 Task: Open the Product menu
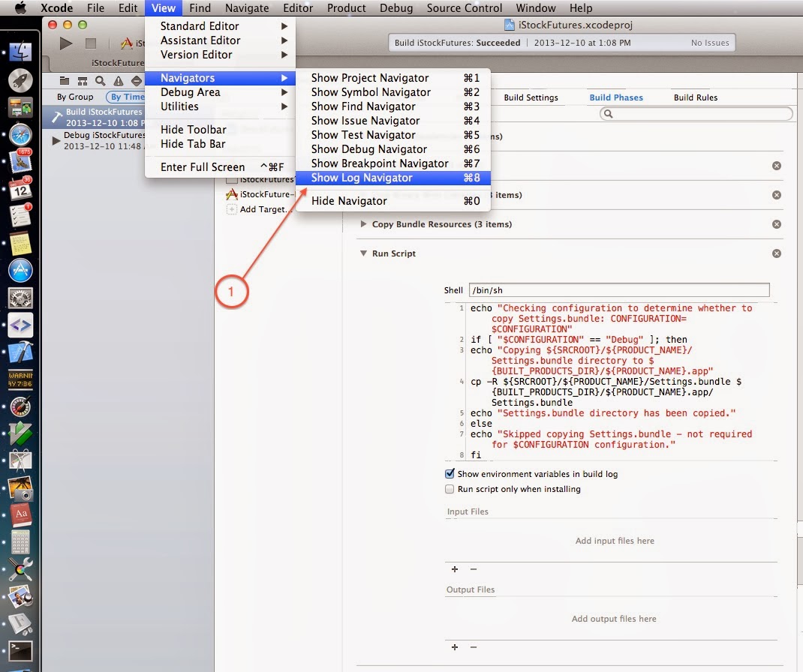coord(346,8)
